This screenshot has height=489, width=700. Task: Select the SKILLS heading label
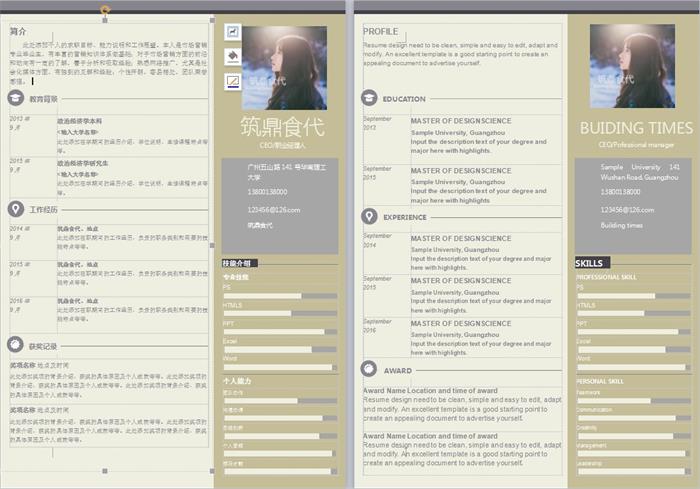[589, 263]
